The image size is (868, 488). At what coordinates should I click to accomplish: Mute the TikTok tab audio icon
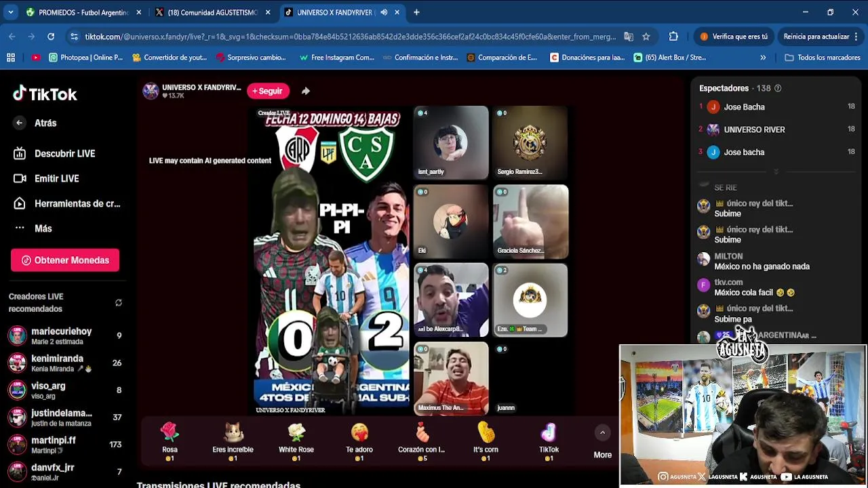click(384, 12)
